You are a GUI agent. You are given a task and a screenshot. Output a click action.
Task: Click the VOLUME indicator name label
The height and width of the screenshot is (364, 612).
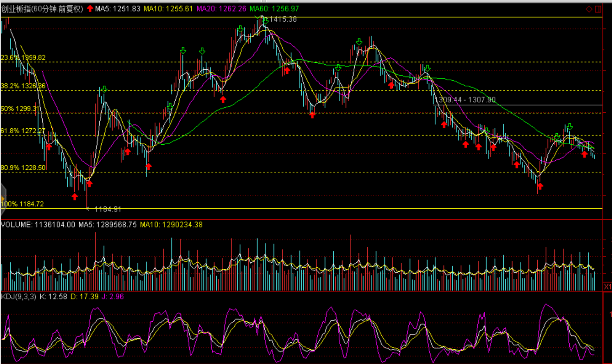click(16, 225)
